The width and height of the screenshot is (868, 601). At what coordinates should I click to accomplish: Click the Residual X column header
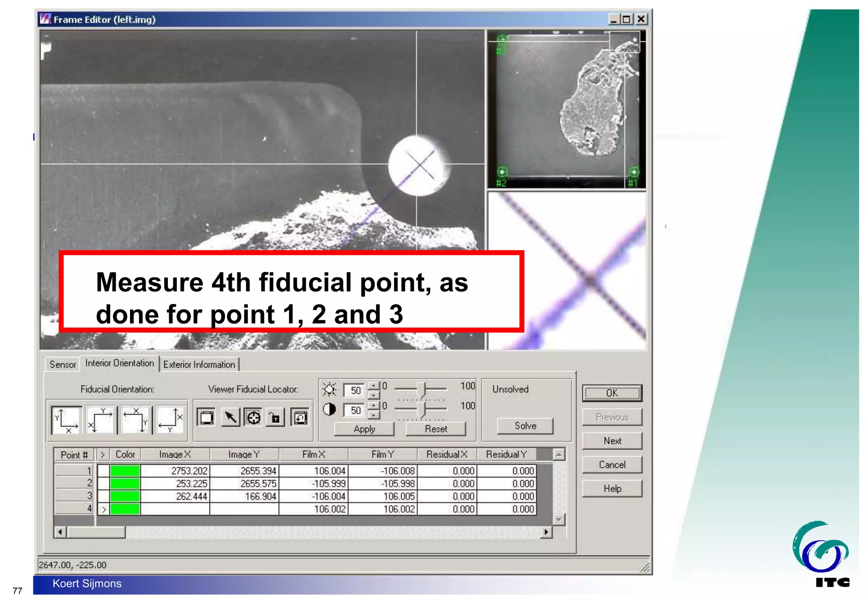pyautogui.click(x=447, y=454)
